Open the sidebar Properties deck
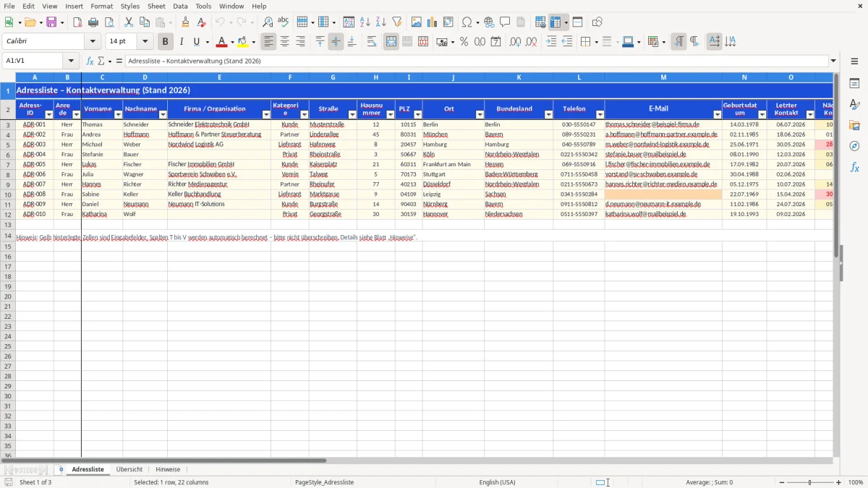The image size is (868, 488). 854,84
